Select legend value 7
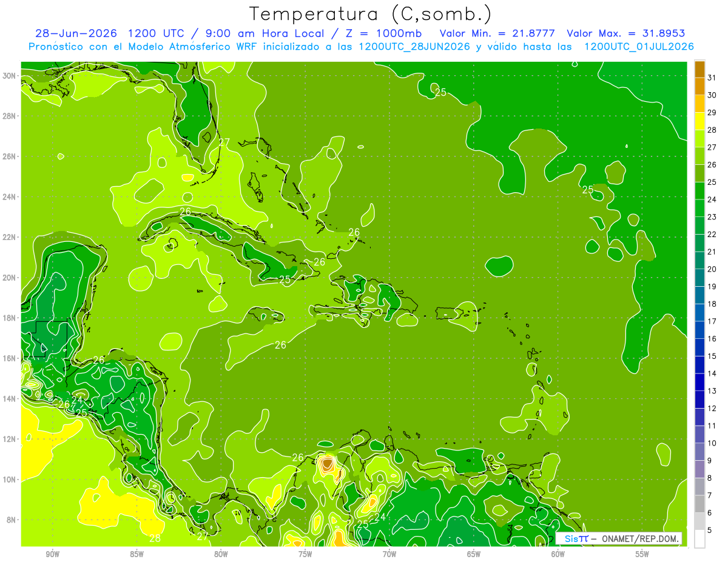The width and height of the screenshot is (728, 562). (710, 495)
